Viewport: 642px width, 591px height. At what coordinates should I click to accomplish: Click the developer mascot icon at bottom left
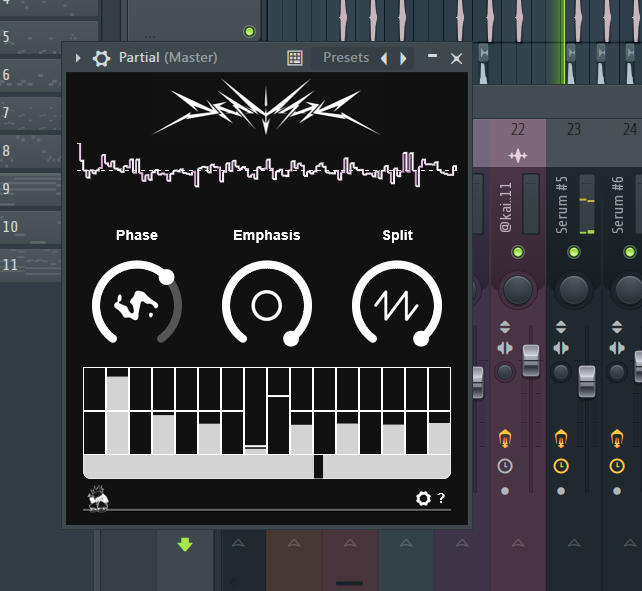click(98, 498)
